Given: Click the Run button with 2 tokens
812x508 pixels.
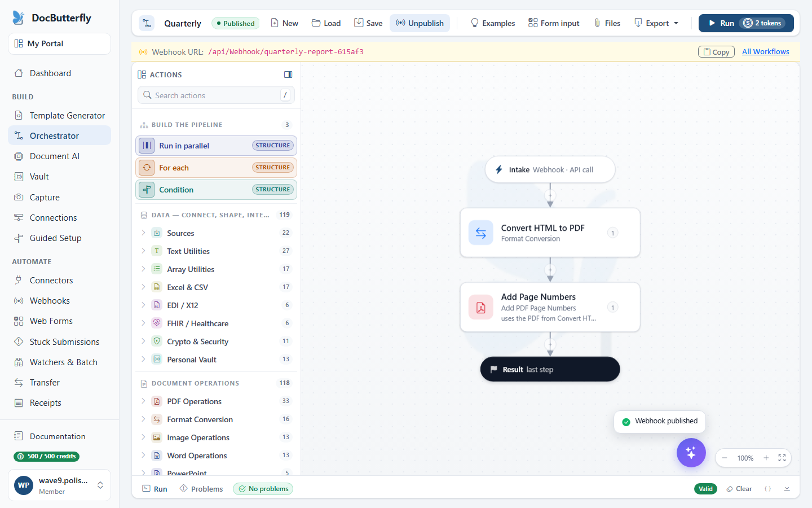Looking at the screenshot, I should [x=746, y=23].
